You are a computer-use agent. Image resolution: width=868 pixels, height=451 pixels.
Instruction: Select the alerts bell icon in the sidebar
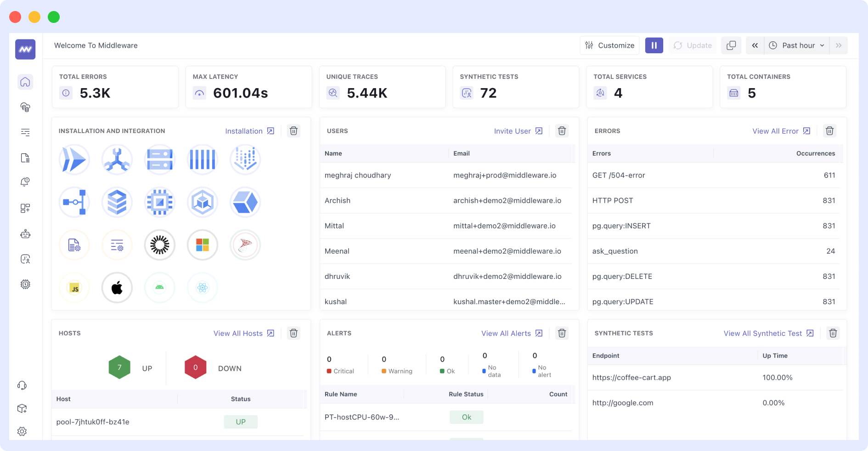pos(26,181)
